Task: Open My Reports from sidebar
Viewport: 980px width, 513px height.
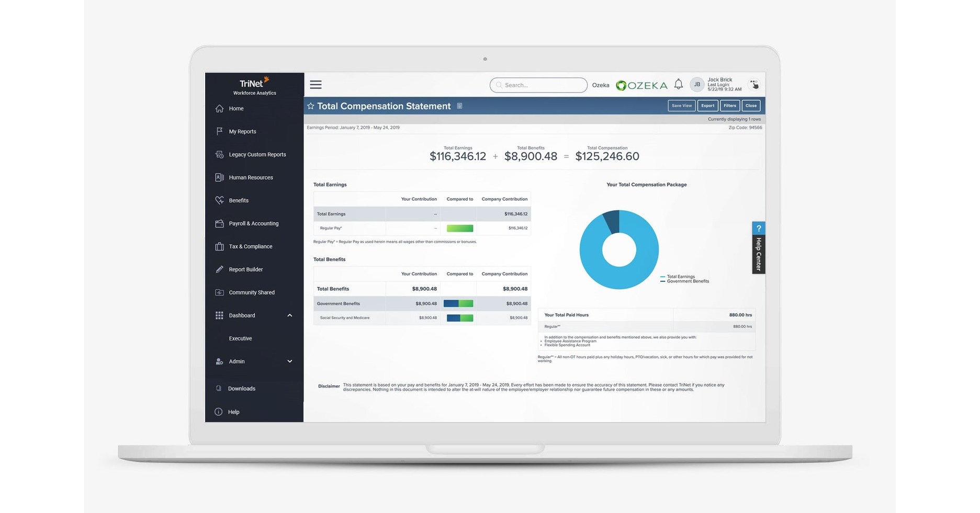Action: pyautogui.click(x=242, y=131)
